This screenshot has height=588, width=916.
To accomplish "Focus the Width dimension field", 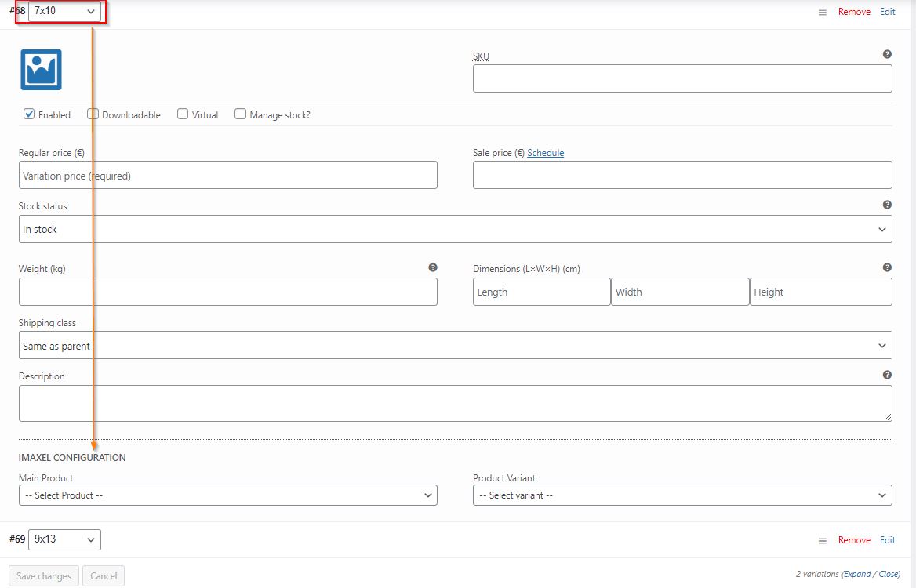I will click(x=680, y=292).
